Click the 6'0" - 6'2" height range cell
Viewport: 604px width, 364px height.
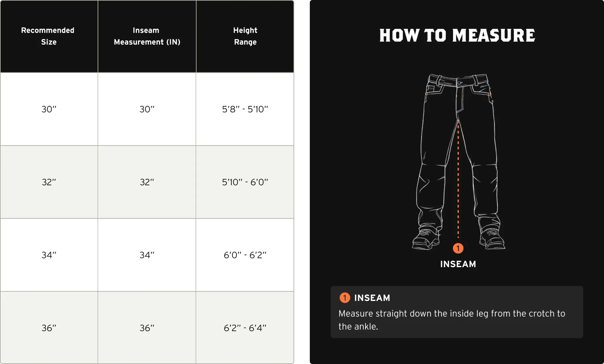[x=245, y=255]
